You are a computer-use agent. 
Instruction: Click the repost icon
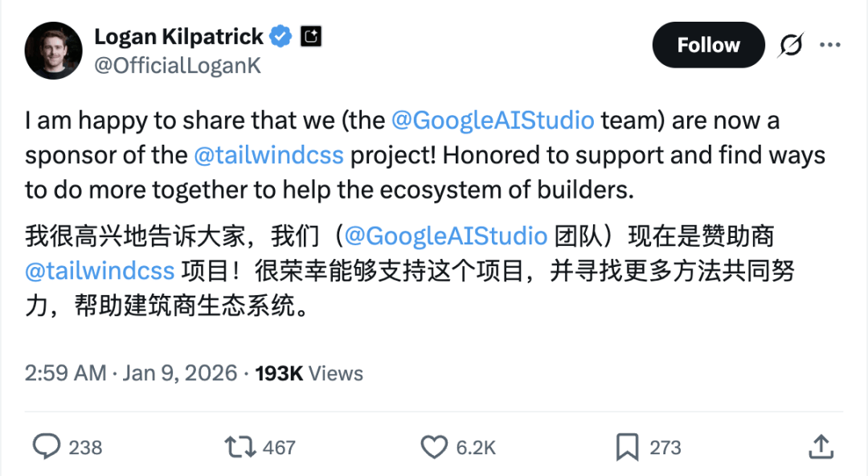(x=237, y=446)
